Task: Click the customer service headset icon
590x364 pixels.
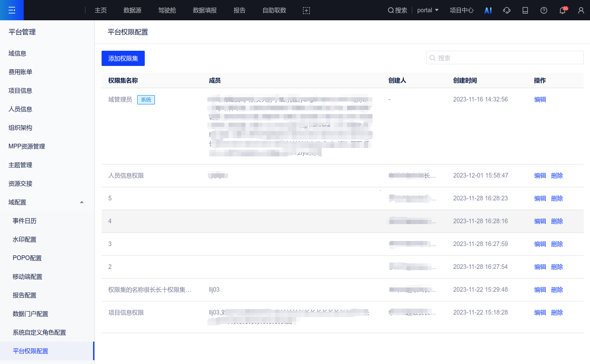Action: (x=507, y=11)
